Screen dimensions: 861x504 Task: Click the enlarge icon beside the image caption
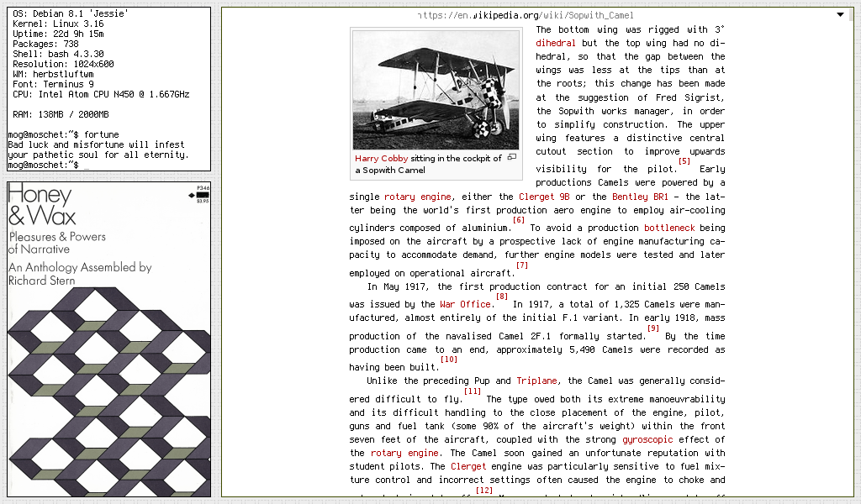[x=511, y=157]
